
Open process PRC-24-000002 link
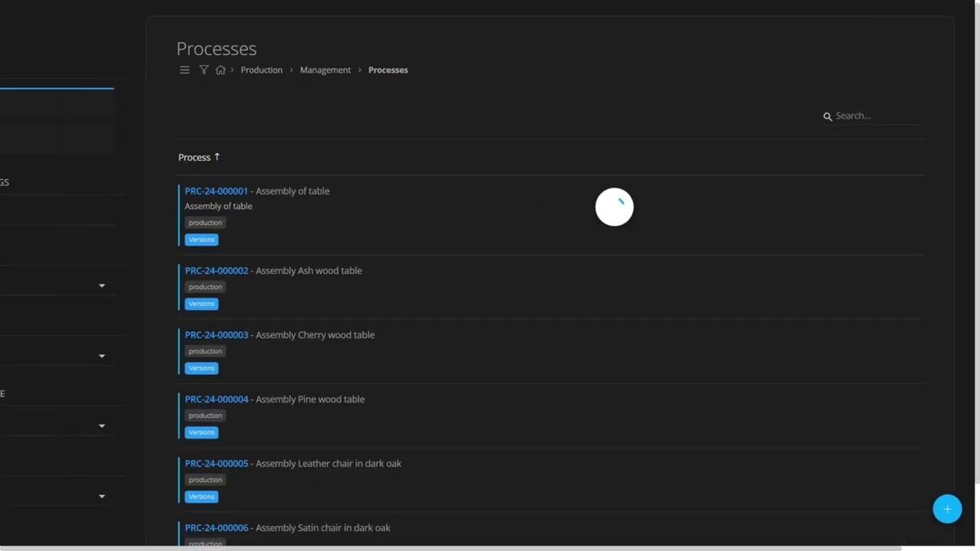217,270
